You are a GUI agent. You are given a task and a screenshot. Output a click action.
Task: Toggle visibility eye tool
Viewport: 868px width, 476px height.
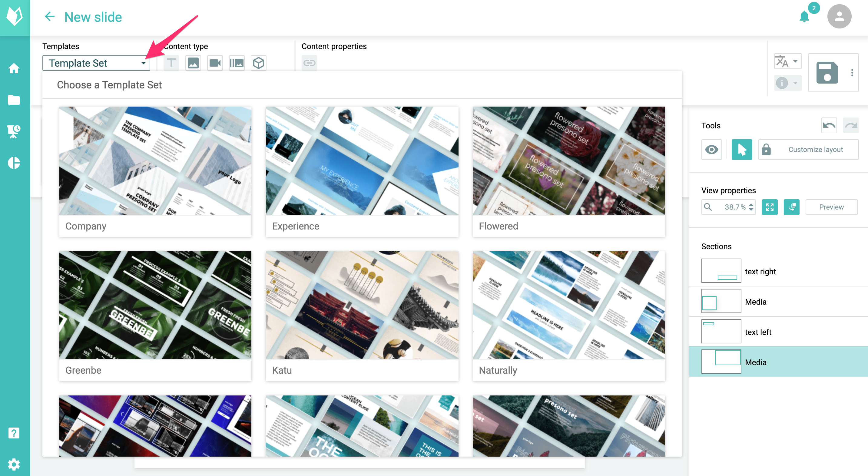(711, 150)
